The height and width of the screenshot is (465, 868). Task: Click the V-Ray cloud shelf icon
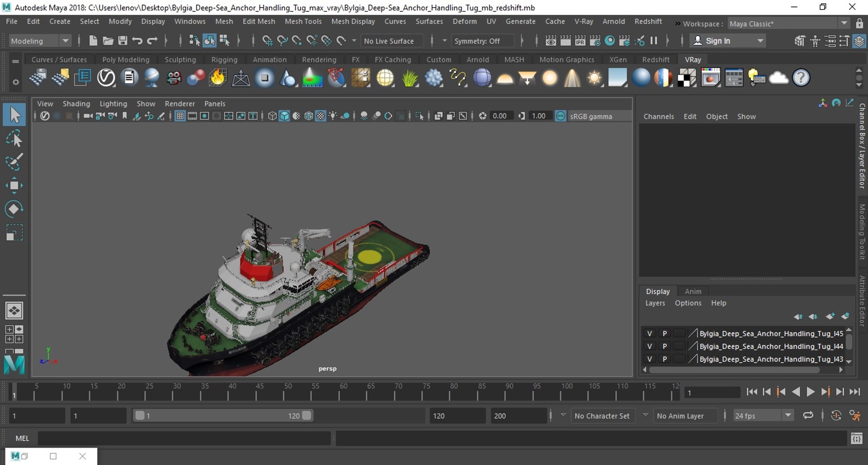coord(778,78)
